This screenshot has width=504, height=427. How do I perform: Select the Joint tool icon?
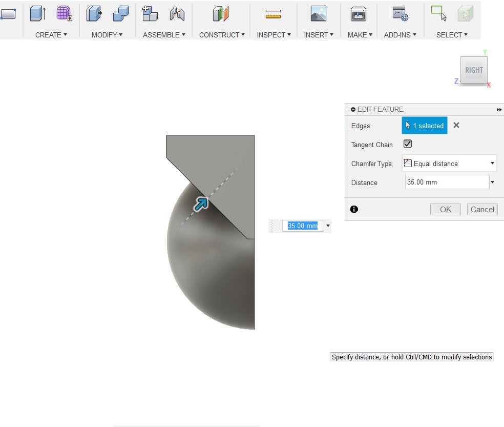pyautogui.click(x=177, y=14)
